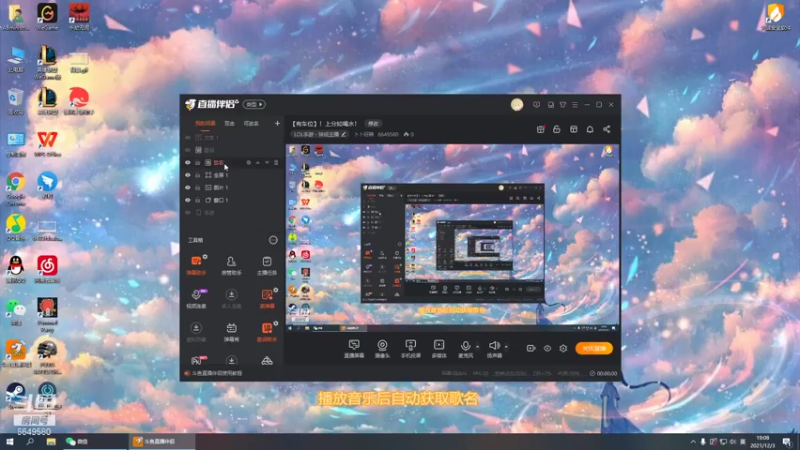Toggle visibility of 全屏 1 source
800x450 pixels.
188,175
